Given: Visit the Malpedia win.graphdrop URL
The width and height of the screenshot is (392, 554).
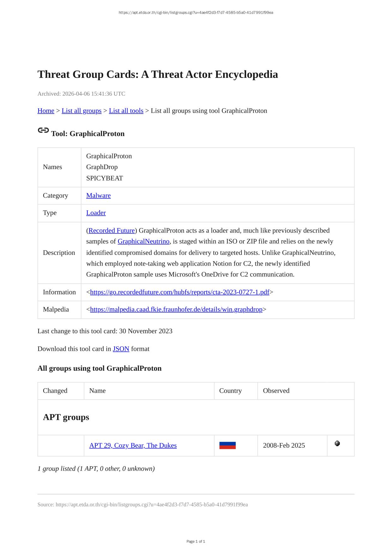Looking at the screenshot, I should [176, 309].
